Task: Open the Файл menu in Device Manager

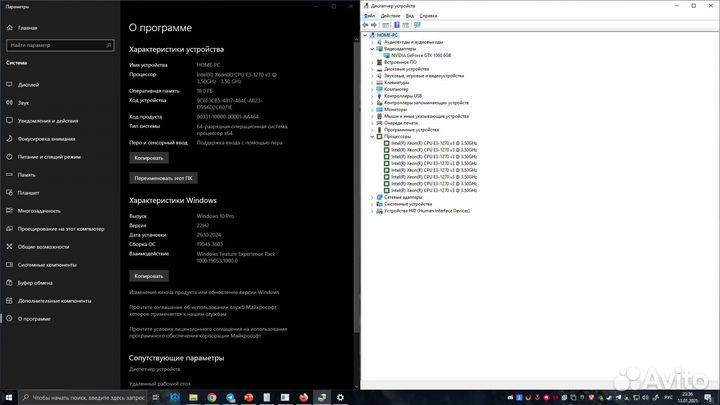Action: pyautogui.click(x=370, y=16)
